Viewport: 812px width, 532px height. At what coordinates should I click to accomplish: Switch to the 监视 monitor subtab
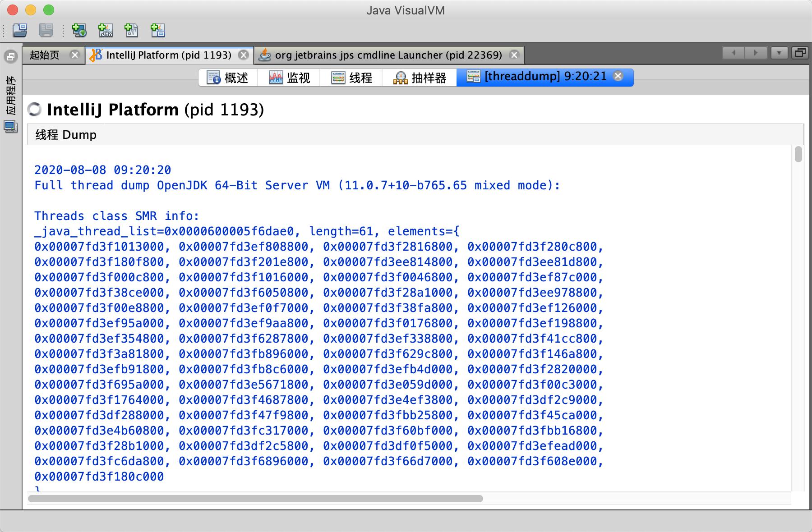click(289, 78)
